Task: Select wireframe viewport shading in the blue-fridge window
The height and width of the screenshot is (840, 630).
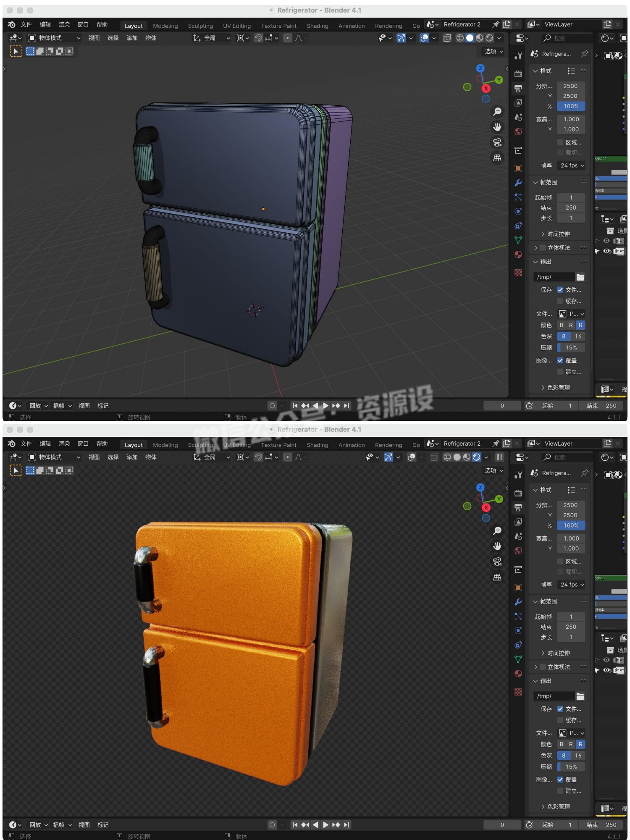Action: (460, 38)
